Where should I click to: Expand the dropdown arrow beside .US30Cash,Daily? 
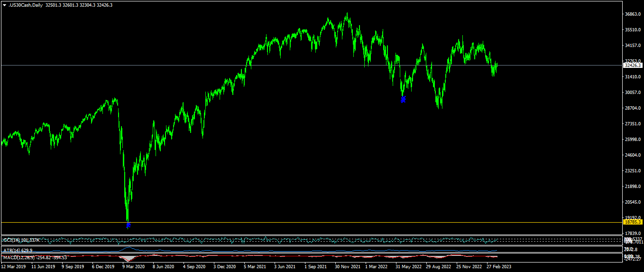pos(4,5)
